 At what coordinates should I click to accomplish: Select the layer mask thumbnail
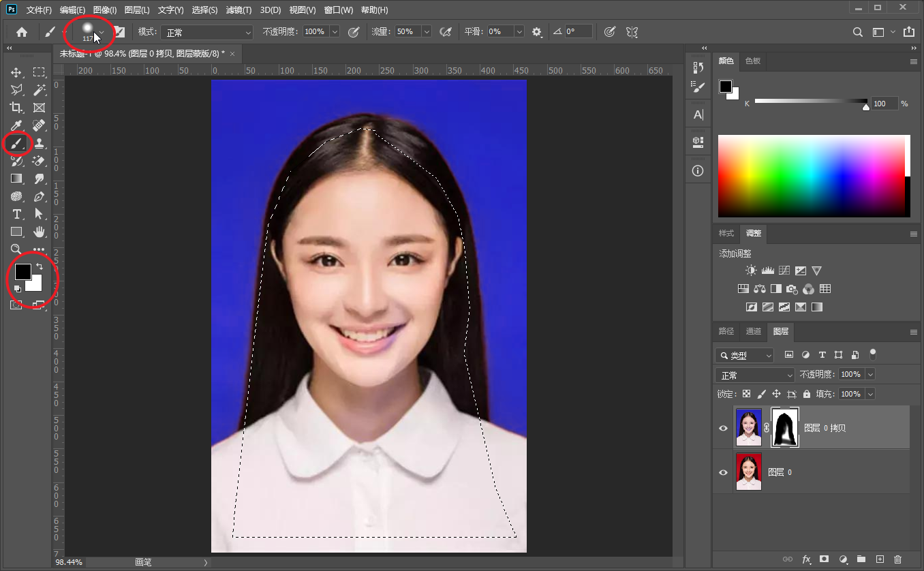point(784,428)
